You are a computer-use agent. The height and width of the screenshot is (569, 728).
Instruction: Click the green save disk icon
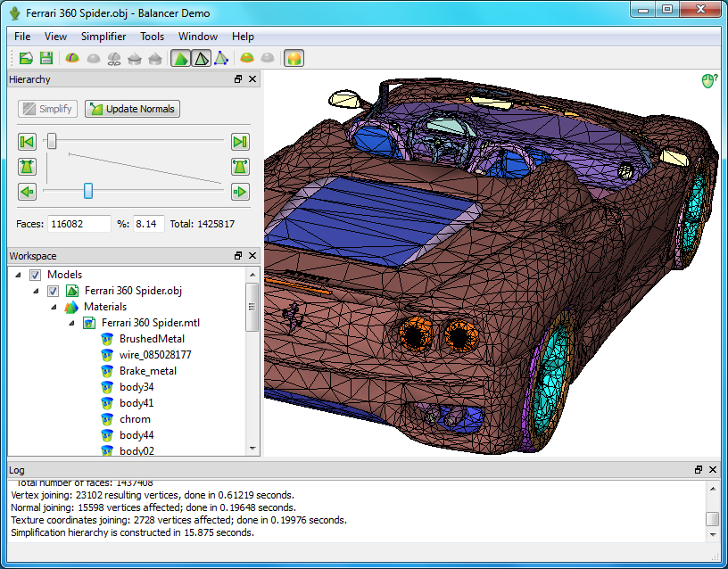point(45,58)
